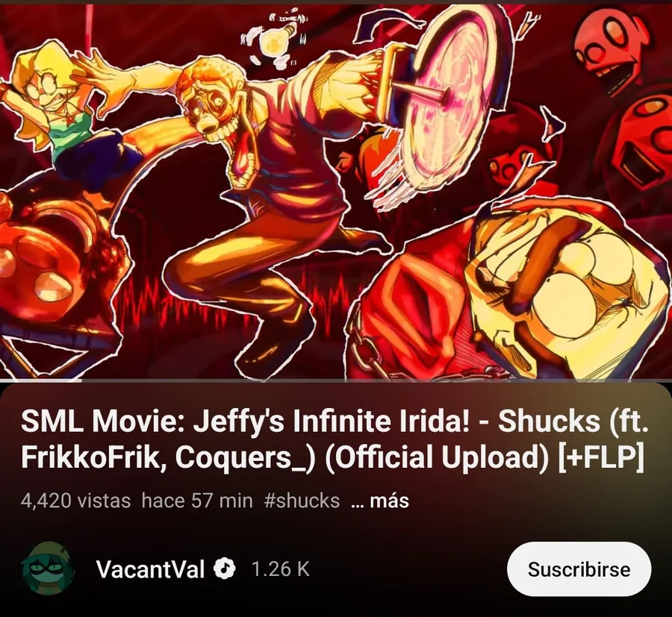Click the music note artist badge
This screenshot has width=672, height=617.
[225, 569]
